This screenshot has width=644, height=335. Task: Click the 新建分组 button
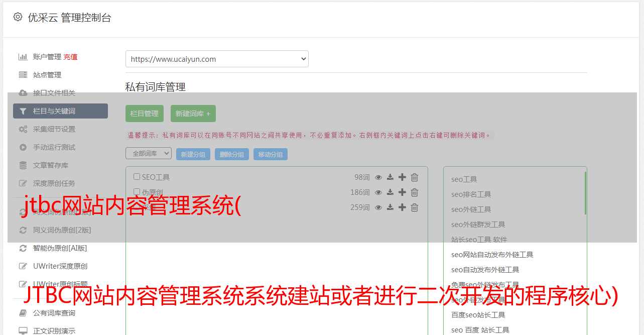coord(193,155)
